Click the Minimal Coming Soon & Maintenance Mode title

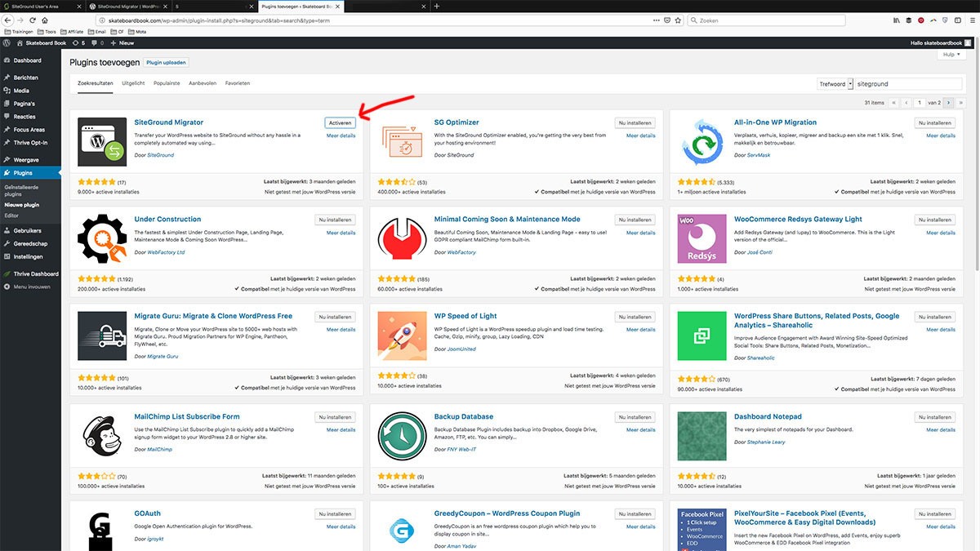coord(507,219)
